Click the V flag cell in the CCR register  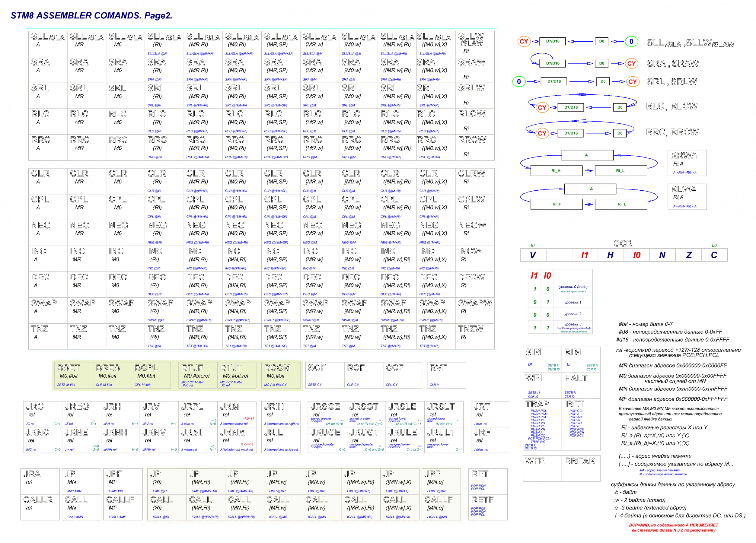pyautogui.click(x=533, y=255)
